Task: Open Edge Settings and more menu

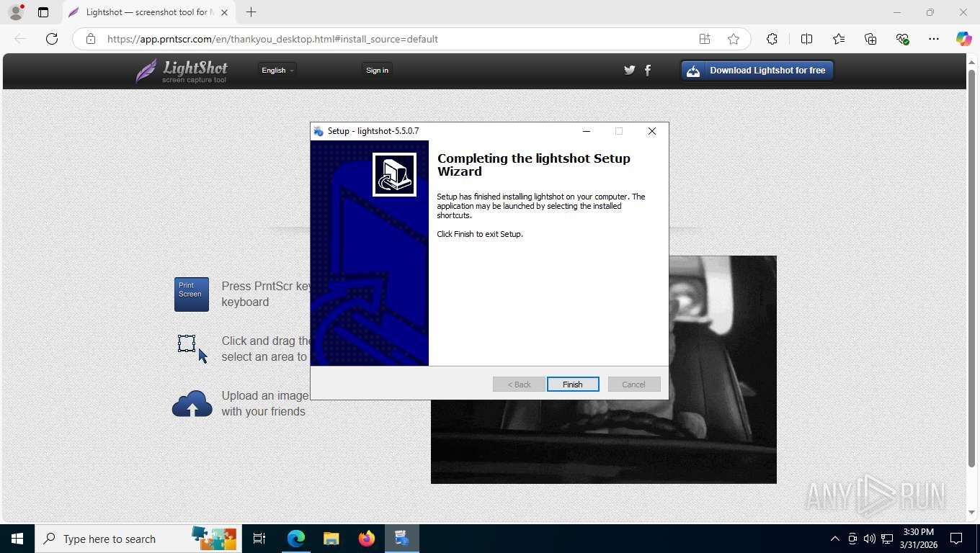Action: tap(934, 39)
